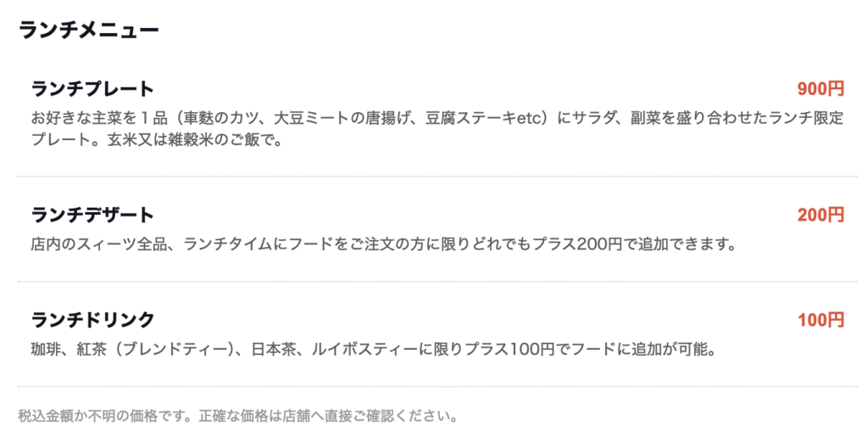Click the 100円 price for lunch drink

coord(821,320)
